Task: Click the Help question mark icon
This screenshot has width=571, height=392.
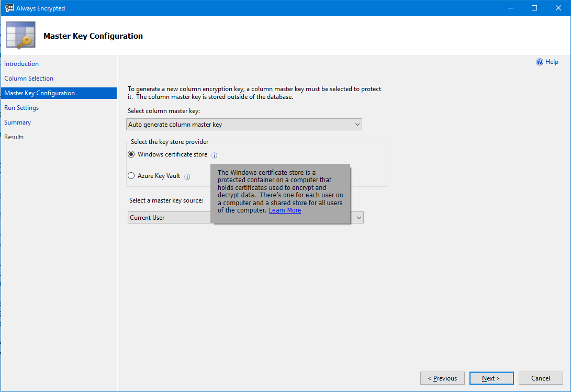Action: 540,62
